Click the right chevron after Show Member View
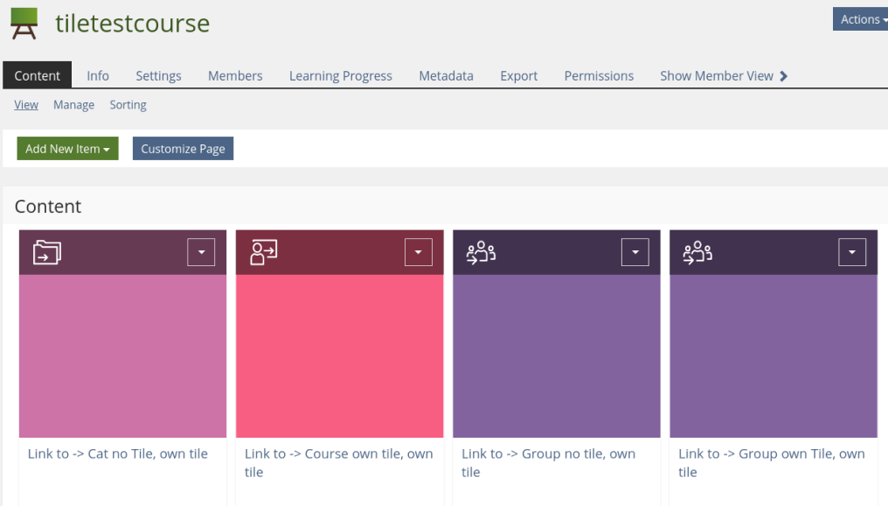 pyautogui.click(x=784, y=76)
